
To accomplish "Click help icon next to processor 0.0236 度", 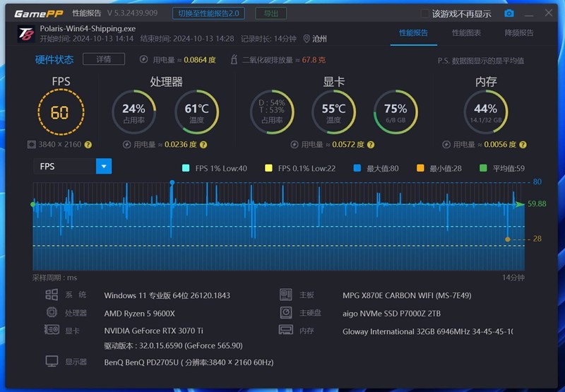I will point(203,145).
